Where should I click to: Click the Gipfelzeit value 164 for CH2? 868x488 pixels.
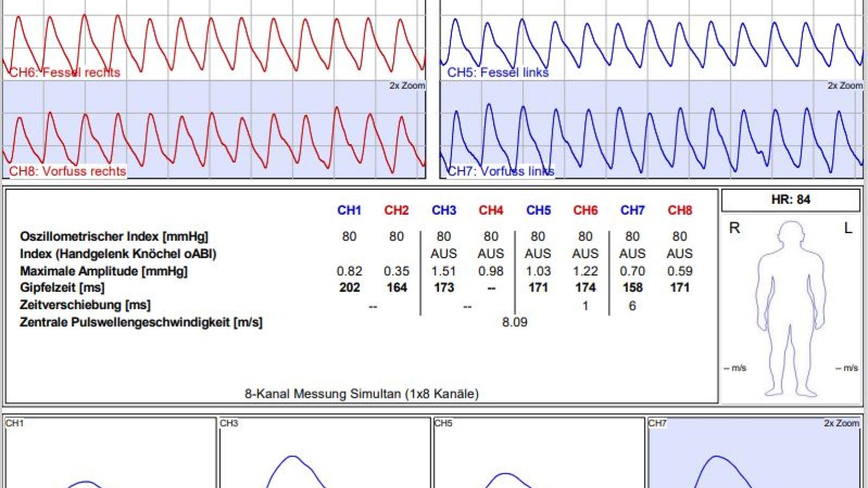397,287
